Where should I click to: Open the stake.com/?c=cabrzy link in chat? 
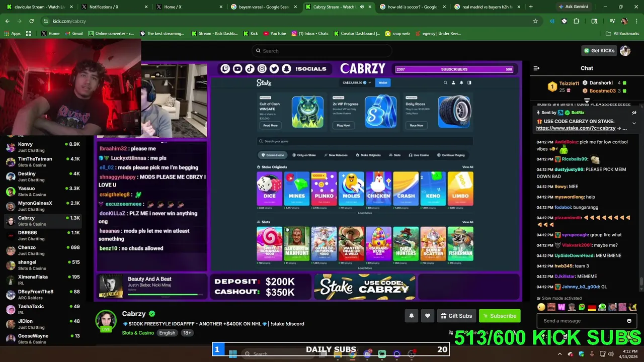click(x=576, y=128)
